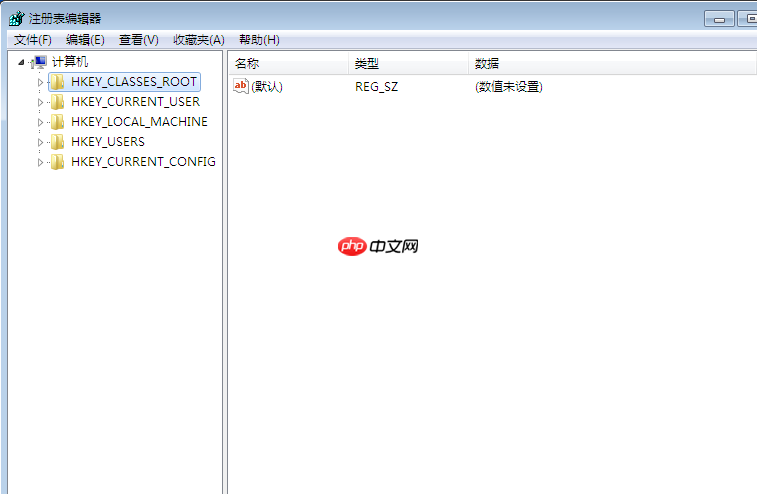757x494 pixels.
Task: Open the 文件(F) menu
Action: pos(32,40)
